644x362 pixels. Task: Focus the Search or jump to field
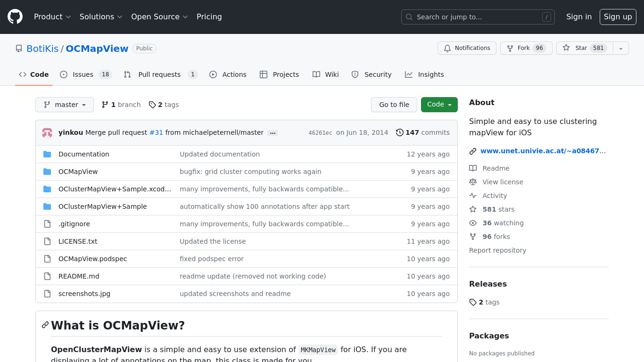[478, 17]
